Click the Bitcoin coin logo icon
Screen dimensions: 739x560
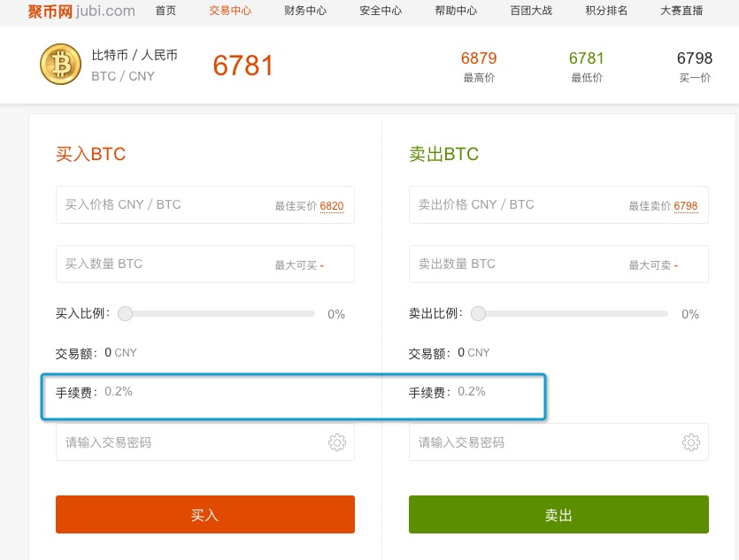[61, 64]
